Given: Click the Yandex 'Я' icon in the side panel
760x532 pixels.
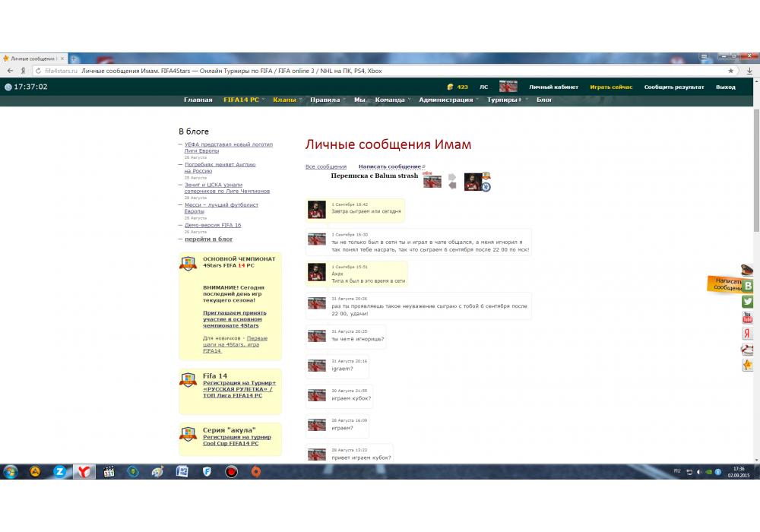Looking at the screenshot, I should click(748, 334).
